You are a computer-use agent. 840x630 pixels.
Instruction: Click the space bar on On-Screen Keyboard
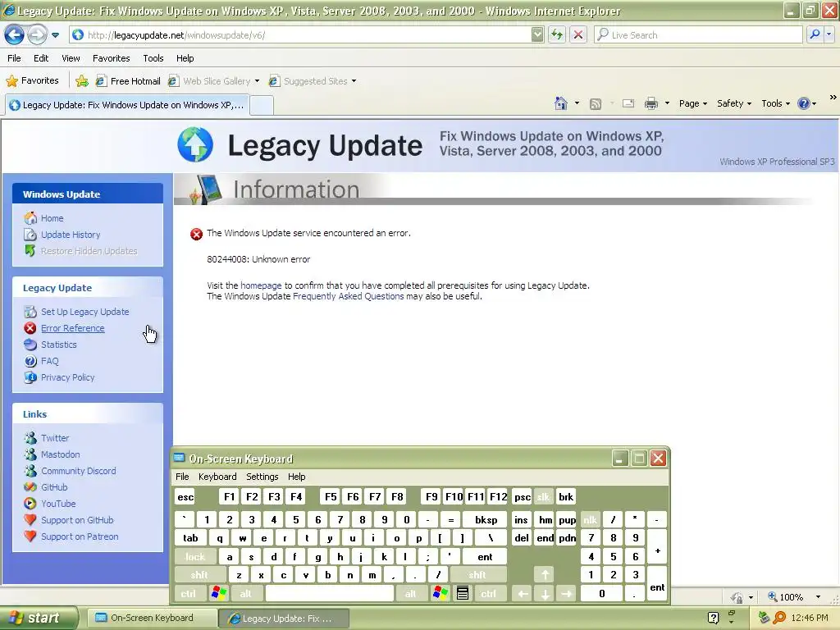click(330, 594)
